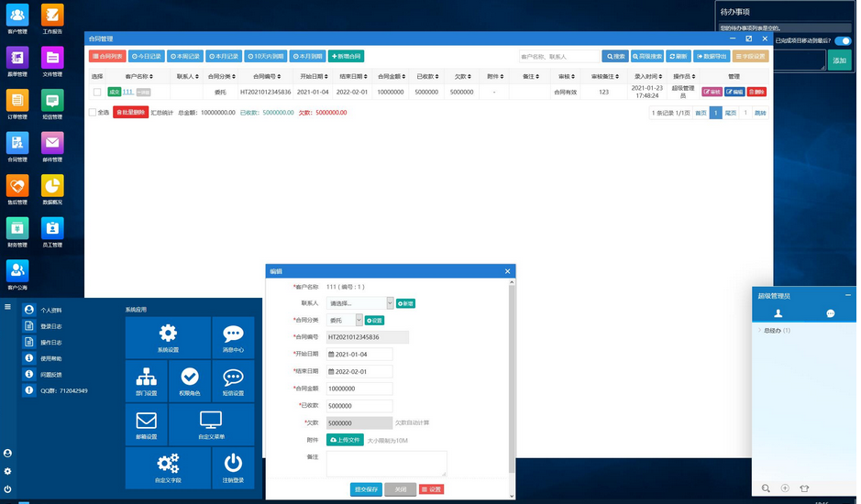Screen dimensions: 861x504
Task: Click the power icon in start menu rail
Action: (x=7, y=488)
